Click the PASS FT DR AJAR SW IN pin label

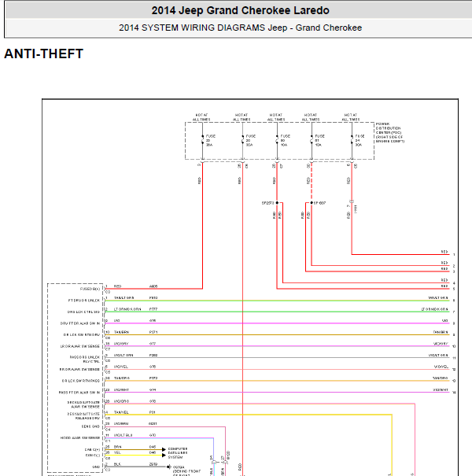79,393
